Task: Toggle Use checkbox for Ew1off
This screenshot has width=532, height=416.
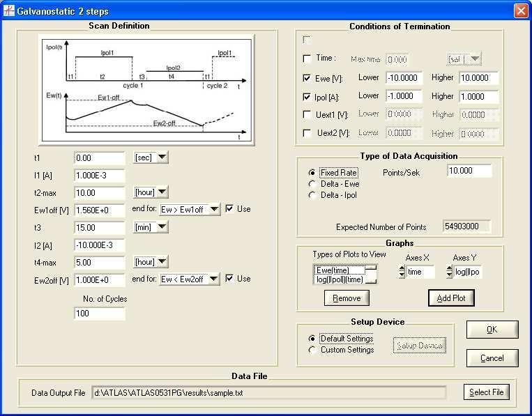Action: 229,208
